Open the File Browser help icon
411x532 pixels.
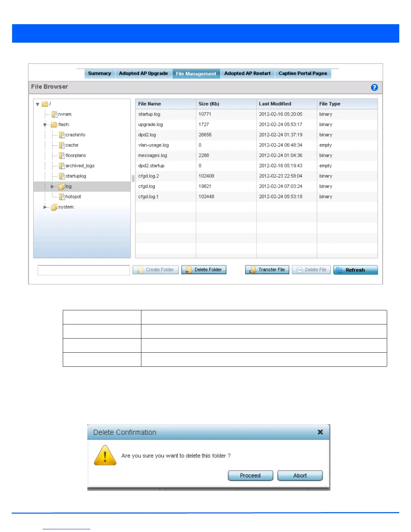pos(374,87)
